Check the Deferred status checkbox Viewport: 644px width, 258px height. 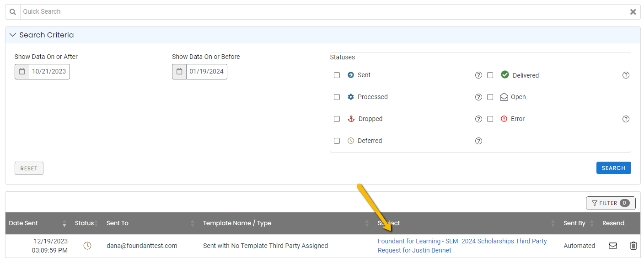[337, 141]
